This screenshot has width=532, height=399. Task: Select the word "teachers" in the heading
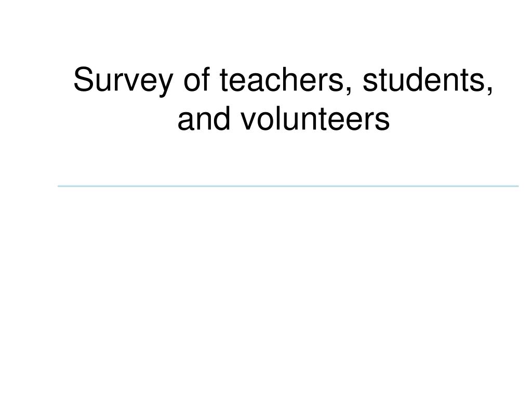pos(282,79)
